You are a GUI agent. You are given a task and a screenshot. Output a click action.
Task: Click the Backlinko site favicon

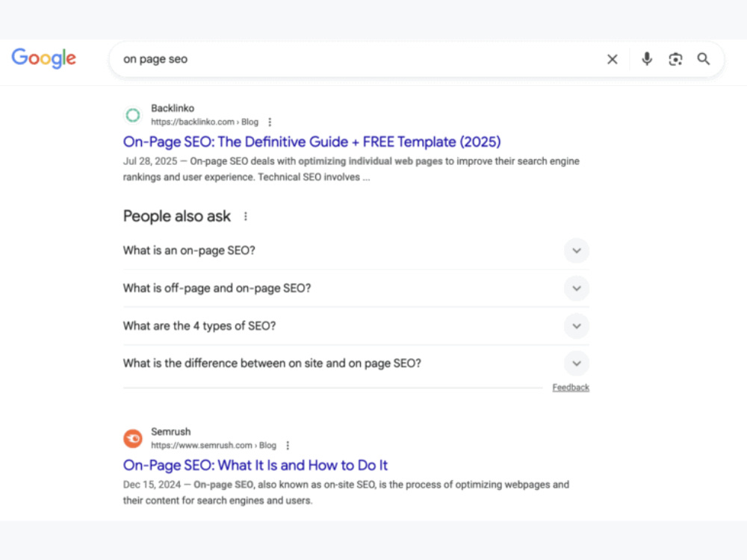pos(133,115)
